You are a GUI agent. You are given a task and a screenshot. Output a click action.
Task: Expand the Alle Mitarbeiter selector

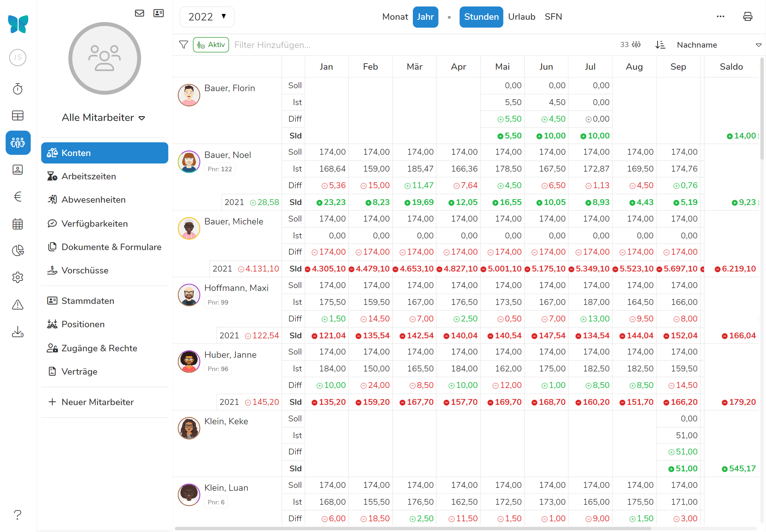104,118
